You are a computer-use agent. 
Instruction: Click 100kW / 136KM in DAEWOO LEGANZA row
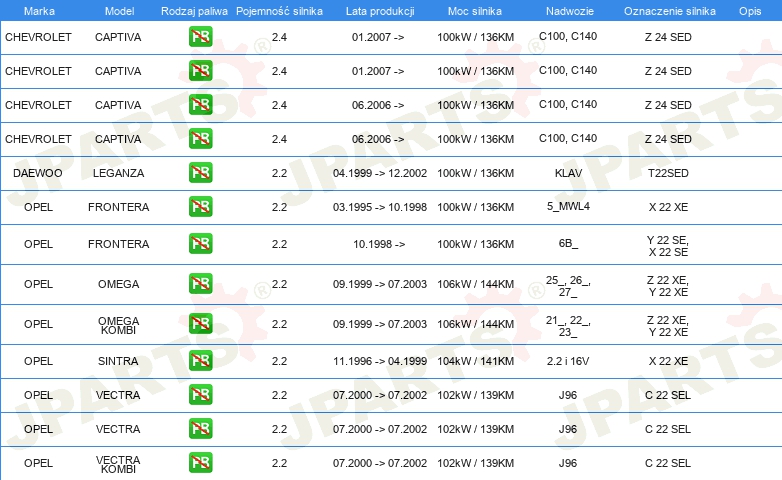(475, 173)
